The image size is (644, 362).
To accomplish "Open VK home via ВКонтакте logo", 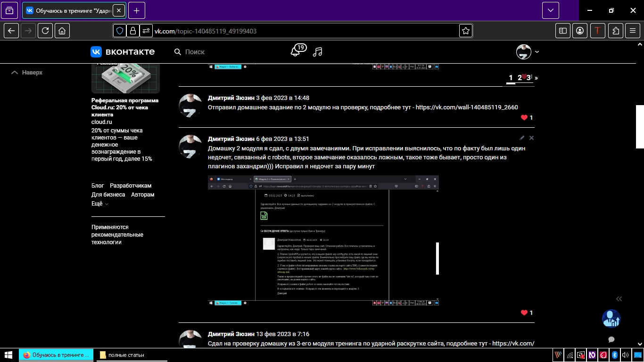I will click(x=123, y=52).
